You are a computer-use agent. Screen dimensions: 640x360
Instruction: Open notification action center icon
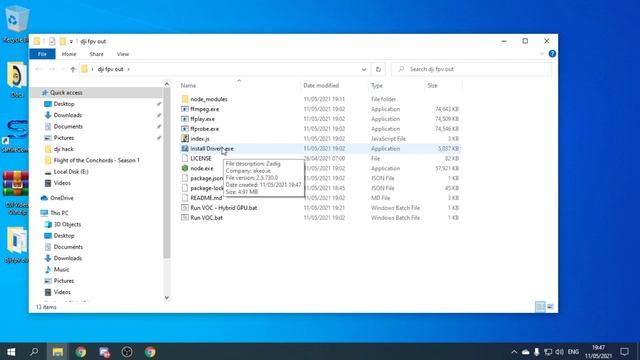(624, 352)
